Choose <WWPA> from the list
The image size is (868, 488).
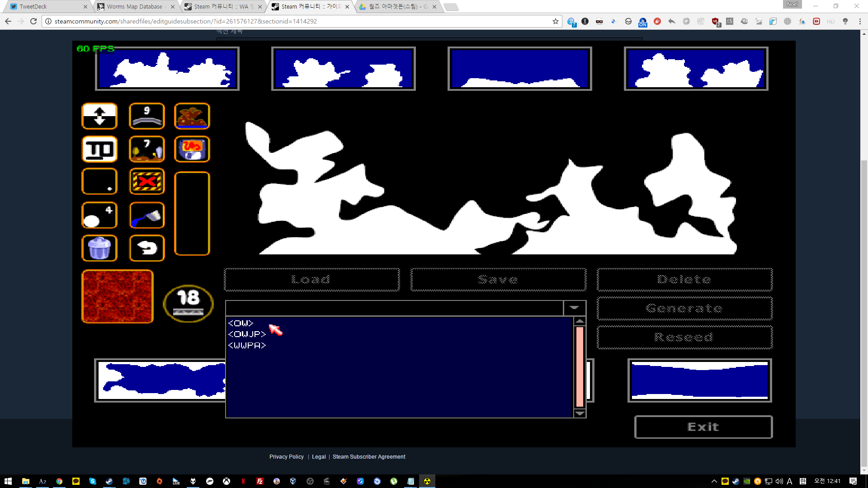247,345
